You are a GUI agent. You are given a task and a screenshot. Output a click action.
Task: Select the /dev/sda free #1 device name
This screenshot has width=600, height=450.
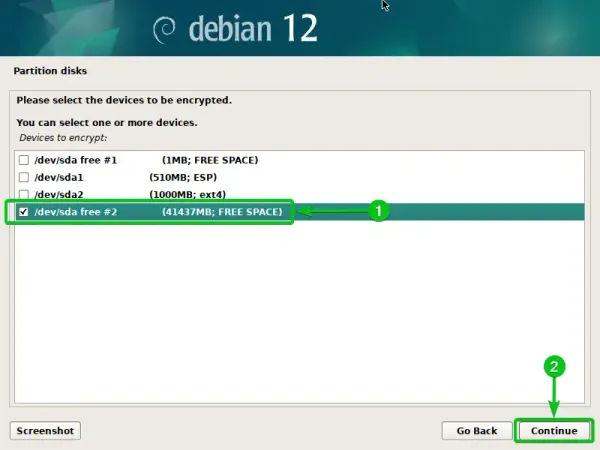coord(75,160)
